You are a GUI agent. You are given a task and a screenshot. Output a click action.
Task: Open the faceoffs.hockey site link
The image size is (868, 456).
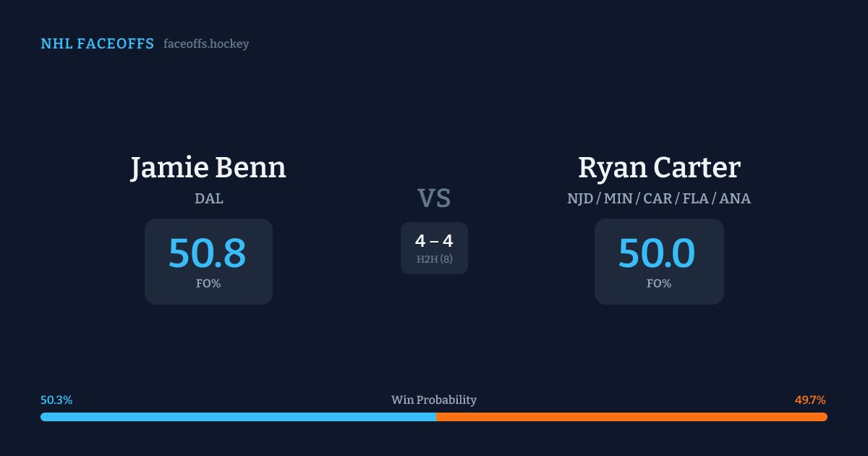(x=206, y=44)
